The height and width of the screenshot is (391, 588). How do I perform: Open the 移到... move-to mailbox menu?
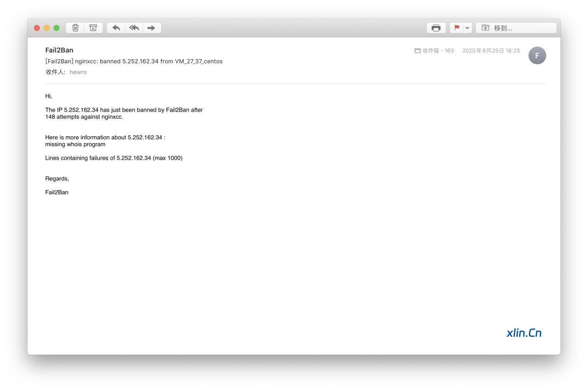[516, 28]
